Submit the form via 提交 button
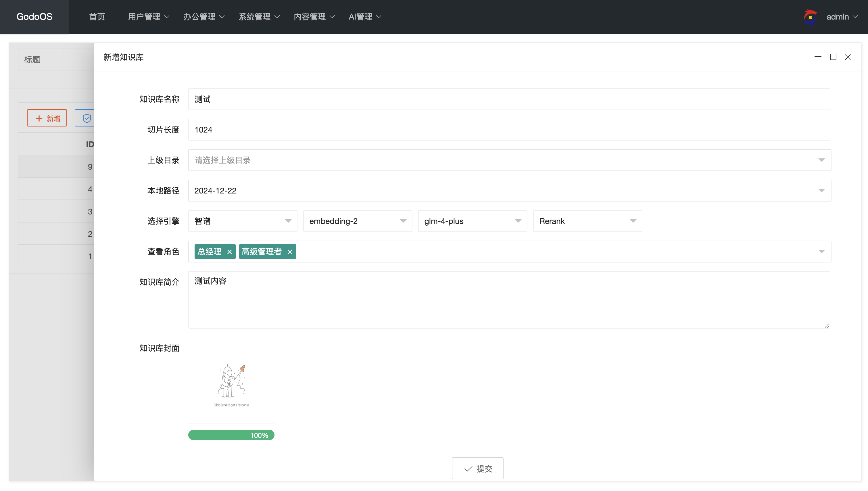This screenshot has height=491, width=868. point(478,468)
